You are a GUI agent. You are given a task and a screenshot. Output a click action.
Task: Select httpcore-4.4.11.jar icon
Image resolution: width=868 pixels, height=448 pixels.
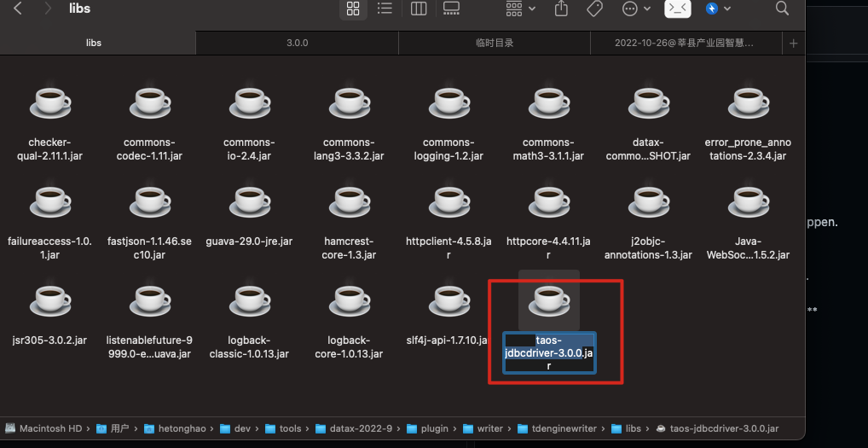point(548,201)
